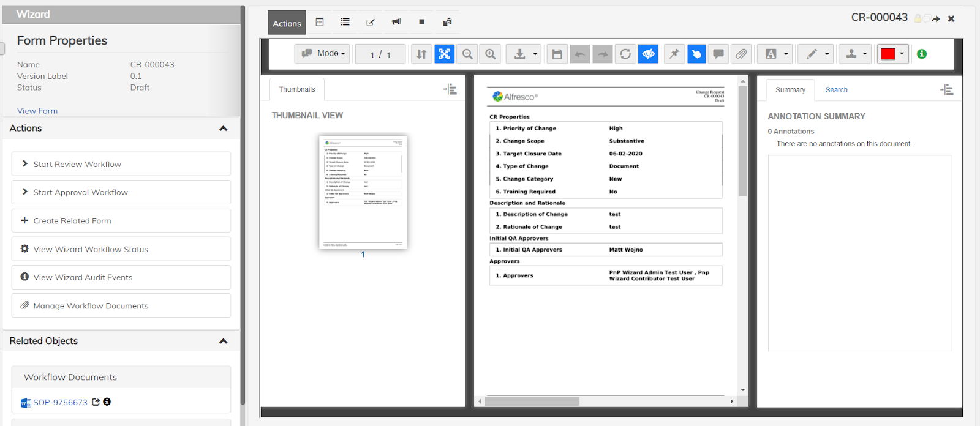
Task: Select the Thumbnails tab
Action: point(297,89)
